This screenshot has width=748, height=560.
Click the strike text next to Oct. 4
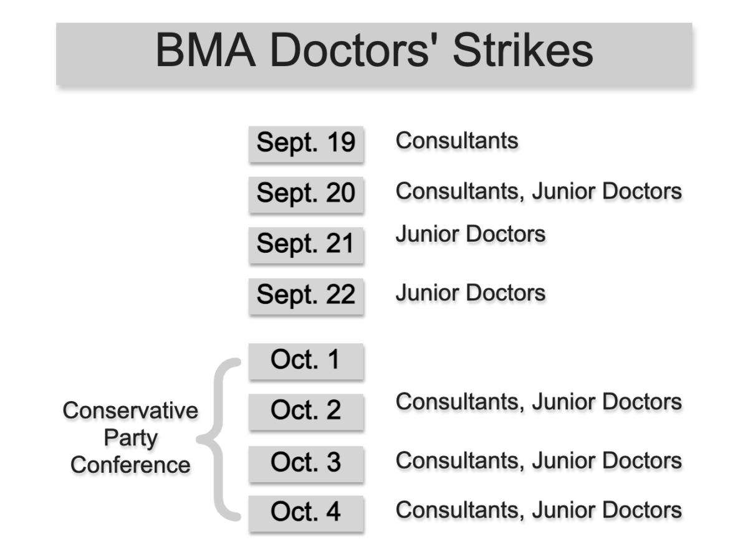pyautogui.click(x=539, y=510)
